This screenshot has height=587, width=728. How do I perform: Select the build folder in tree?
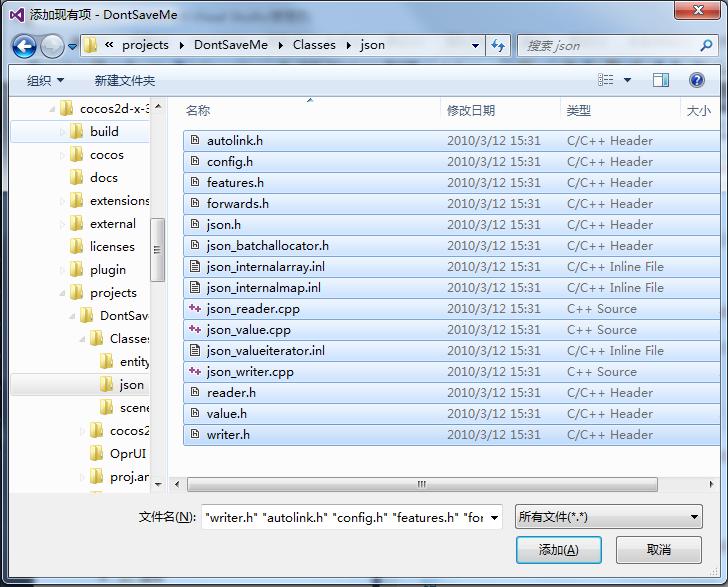pyautogui.click(x=104, y=131)
